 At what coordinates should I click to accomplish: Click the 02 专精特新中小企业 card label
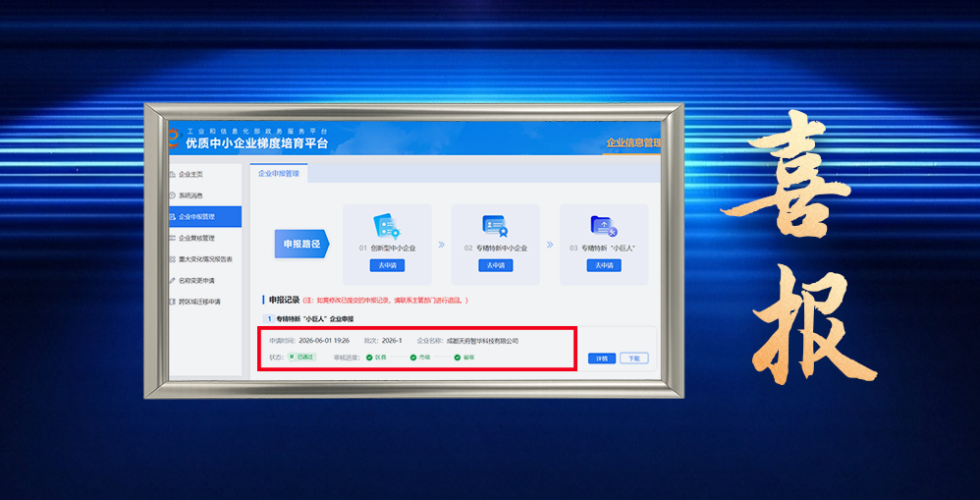496,249
